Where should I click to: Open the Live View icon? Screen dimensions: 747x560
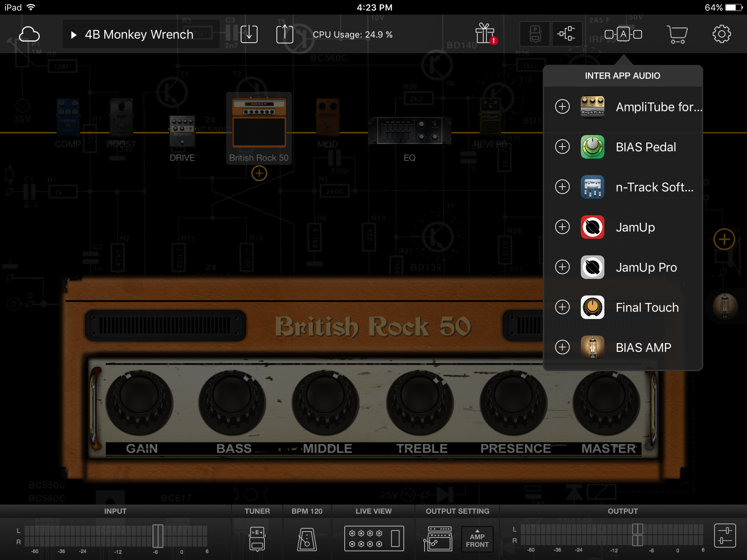coord(374,538)
